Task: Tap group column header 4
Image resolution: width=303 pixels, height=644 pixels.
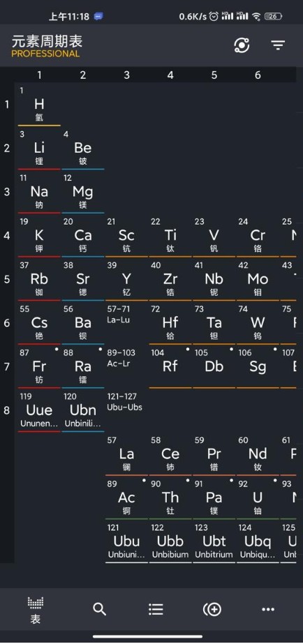Action: (x=170, y=75)
